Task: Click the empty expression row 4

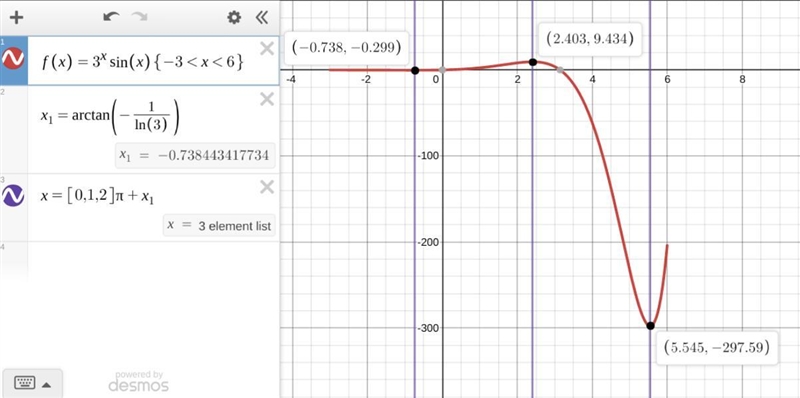Action: [x=153, y=260]
